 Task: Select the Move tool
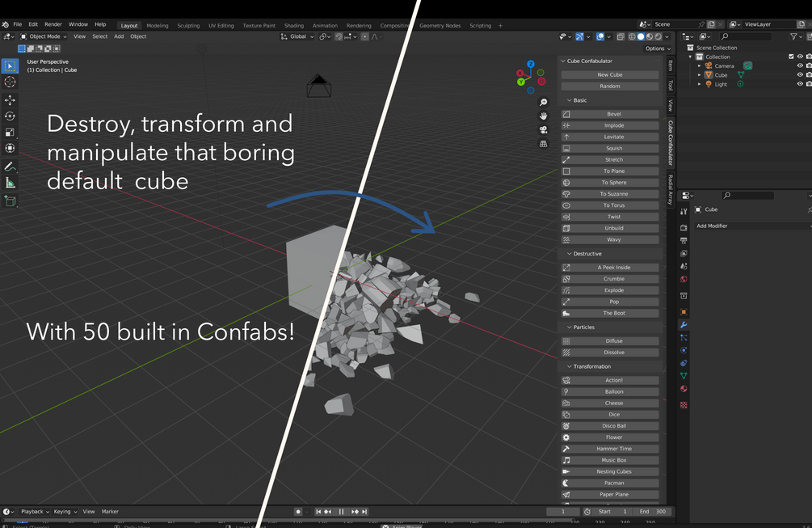coord(10,100)
